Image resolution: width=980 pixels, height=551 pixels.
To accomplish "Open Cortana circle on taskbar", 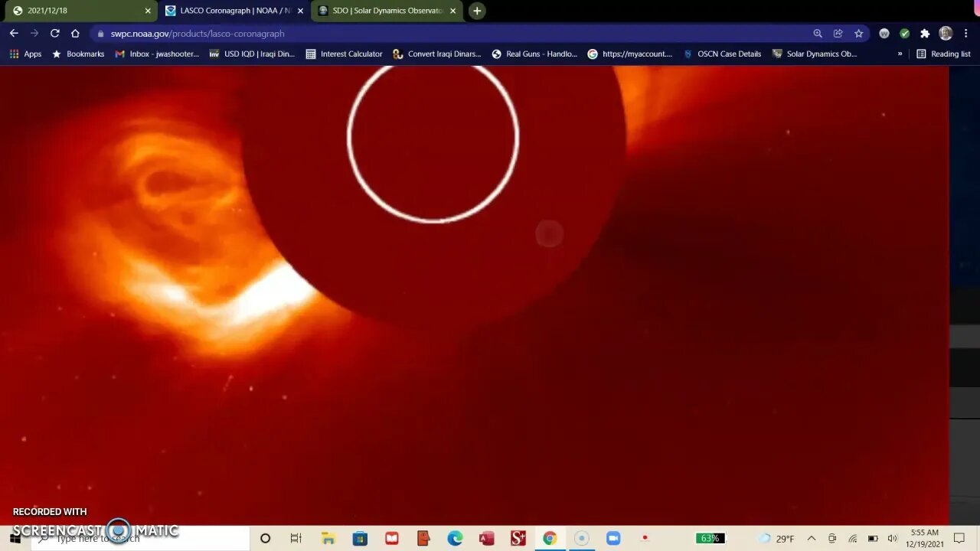I will coord(265,538).
